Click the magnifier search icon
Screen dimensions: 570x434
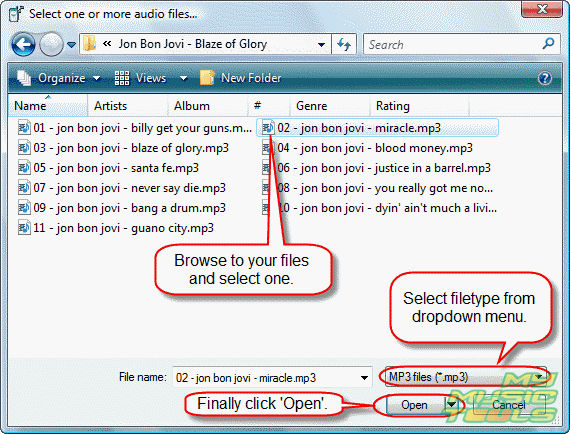point(548,44)
